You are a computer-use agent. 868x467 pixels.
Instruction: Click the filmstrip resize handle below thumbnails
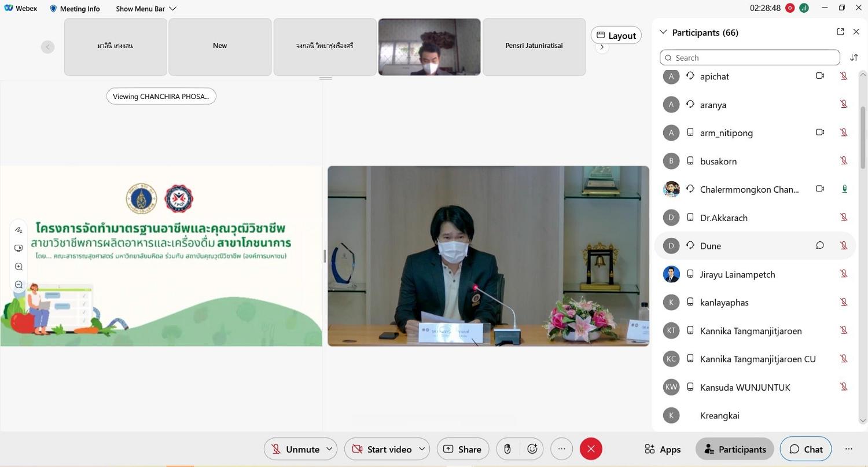click(x=326, y=78)
